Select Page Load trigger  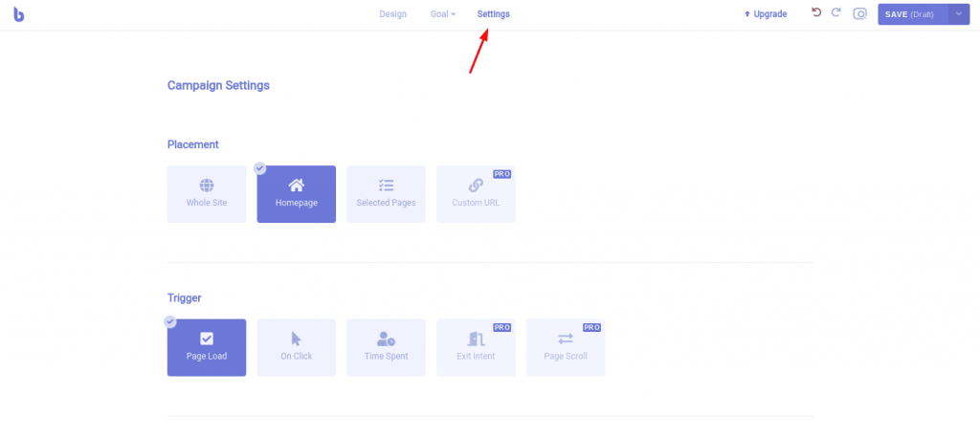[207, 347]
